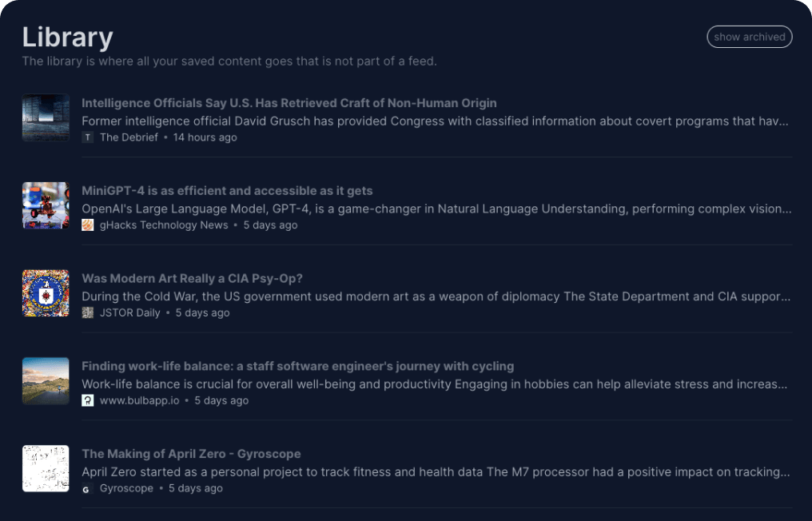Open "MiniGPT-4 is as efficient and accessible" title
The image size is (812, 521).
point(227,191)
